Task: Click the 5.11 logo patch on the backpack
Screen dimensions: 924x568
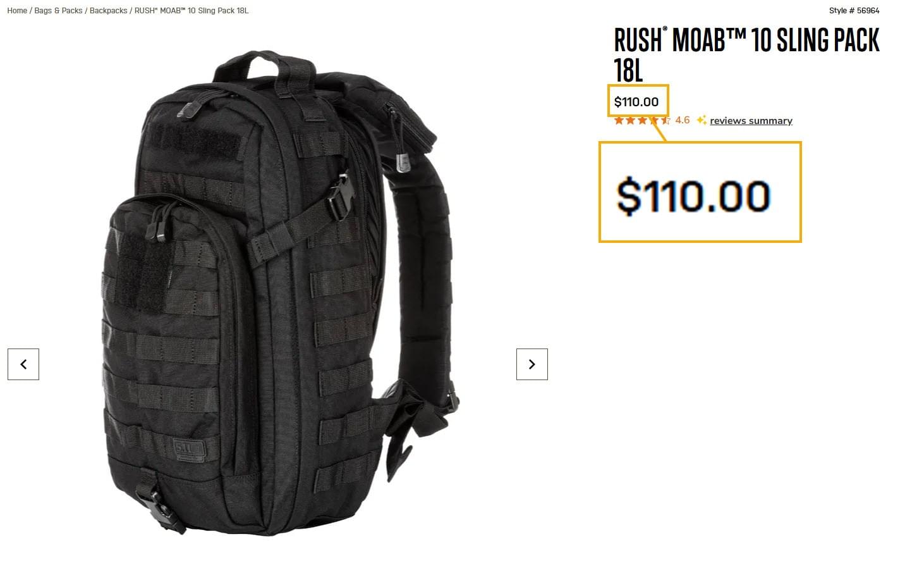Action: [188, 448]
